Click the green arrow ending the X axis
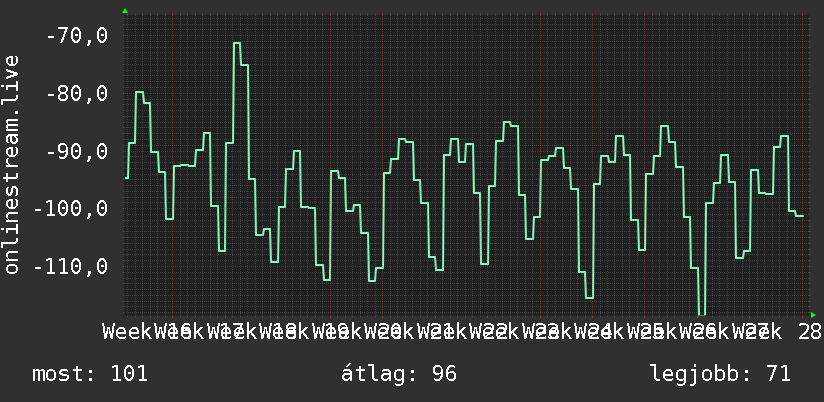 click(x=813, y=315)
